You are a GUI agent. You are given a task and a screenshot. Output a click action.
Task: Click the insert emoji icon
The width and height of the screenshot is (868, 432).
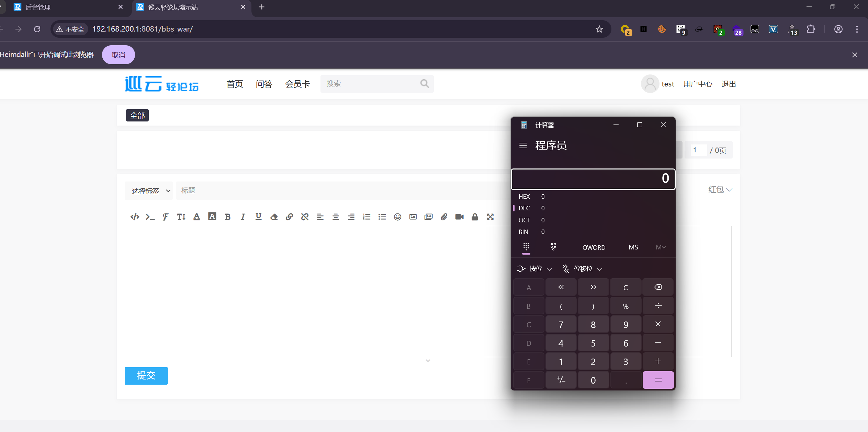(397, 217)
